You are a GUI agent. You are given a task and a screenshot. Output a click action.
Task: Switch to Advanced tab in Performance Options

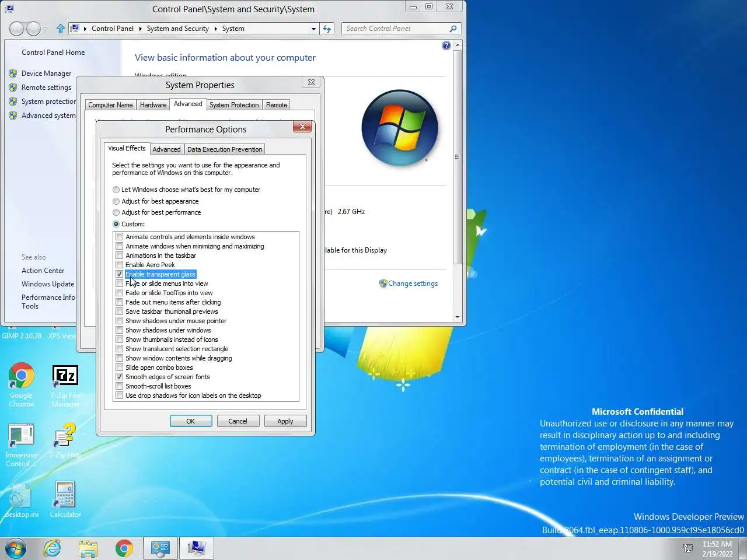166,149
